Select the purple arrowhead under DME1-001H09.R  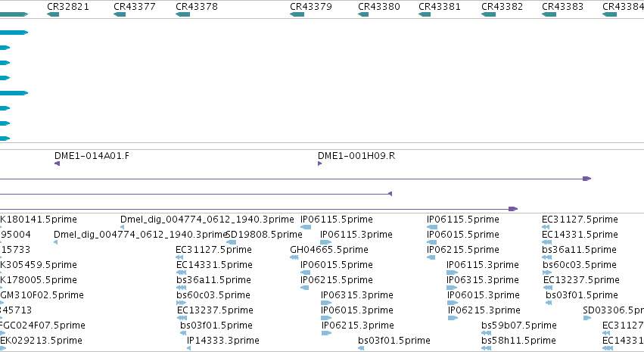tap(319, 164)
